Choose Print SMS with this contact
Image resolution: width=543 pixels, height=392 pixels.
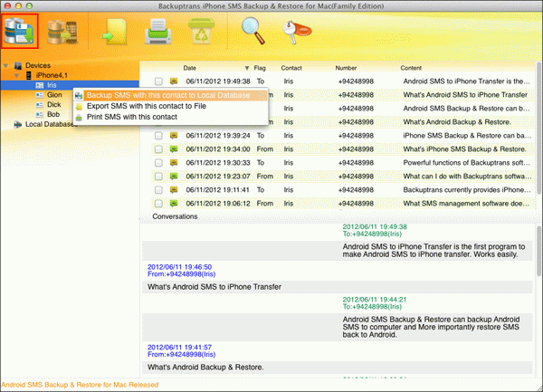point(132,117)
